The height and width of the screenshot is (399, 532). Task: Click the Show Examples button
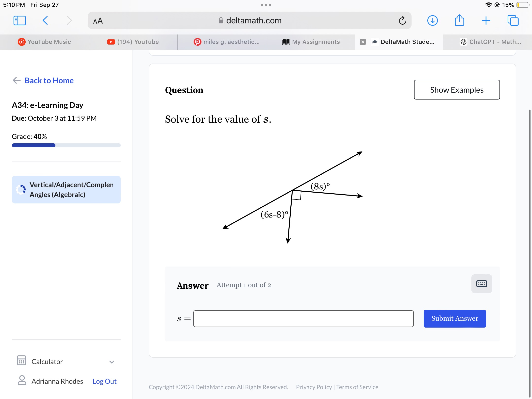pyautogui.click(x=457, y=90)
